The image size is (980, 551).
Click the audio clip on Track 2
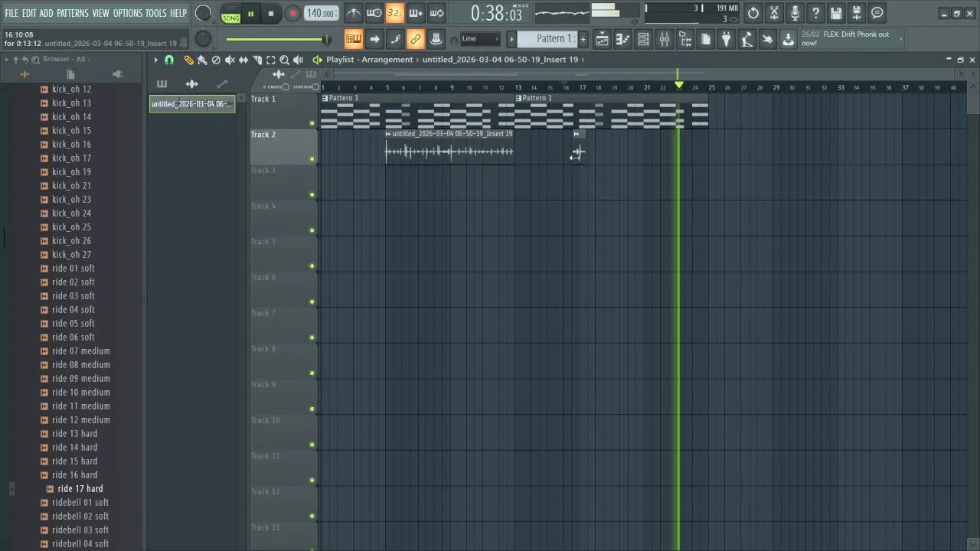(449, 145)
